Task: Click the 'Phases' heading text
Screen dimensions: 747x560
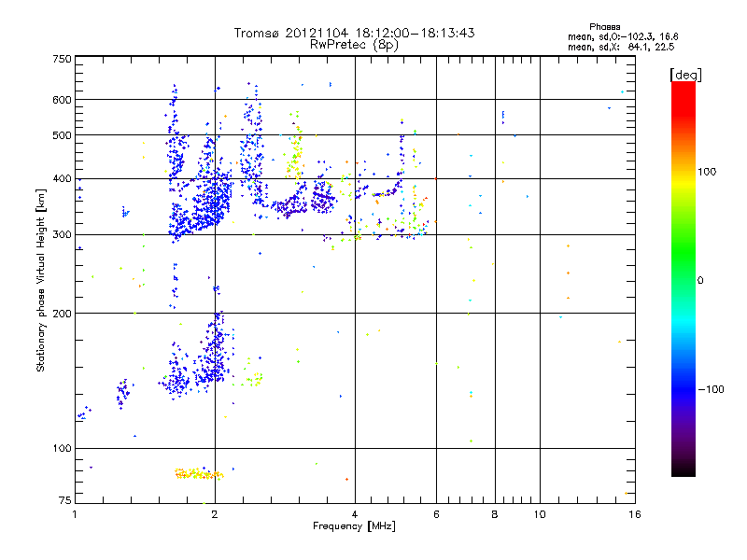Action: (x=604, y=27)
